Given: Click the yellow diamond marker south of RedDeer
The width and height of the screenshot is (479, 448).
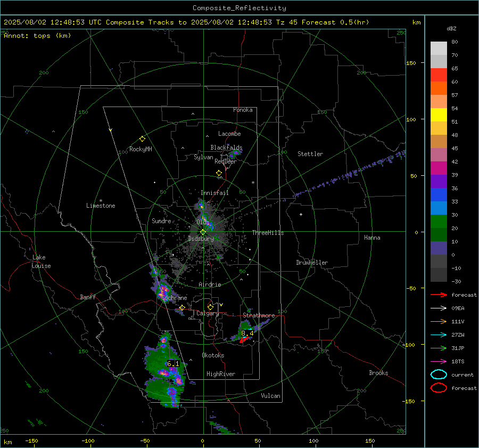Looking at the screenshot, I should coord(219,173).
